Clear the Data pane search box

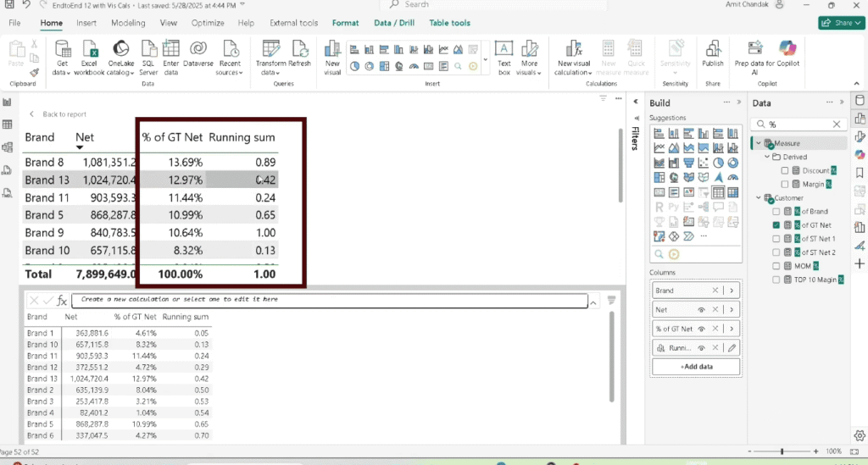coord(837,125)
